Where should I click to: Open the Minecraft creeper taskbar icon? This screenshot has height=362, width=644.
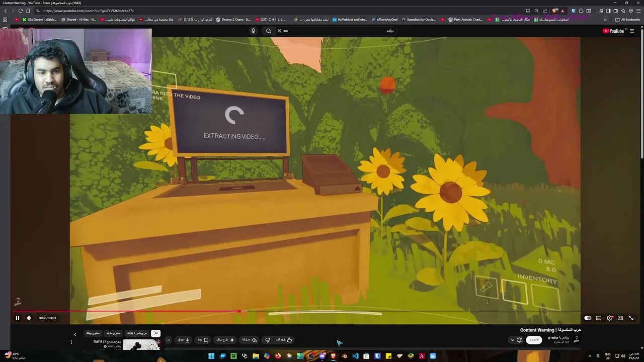pos(233,356)
